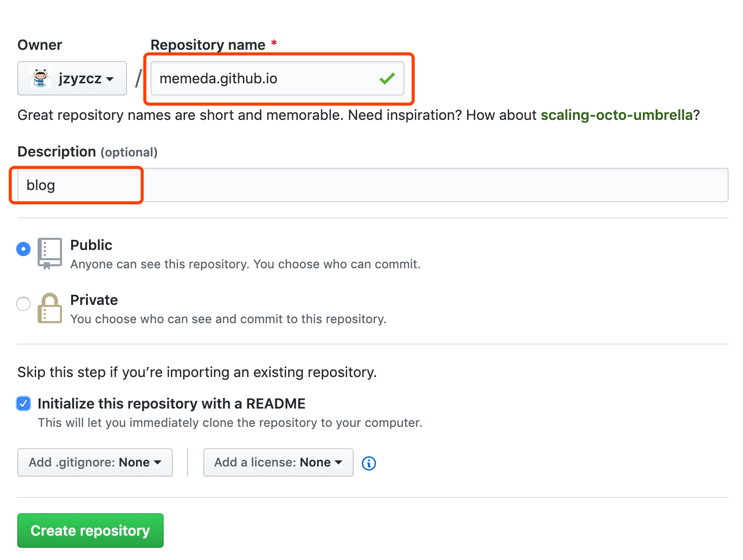
Task: Open the Owner jzyzcz dropdown
Action: tap(72, 78)
